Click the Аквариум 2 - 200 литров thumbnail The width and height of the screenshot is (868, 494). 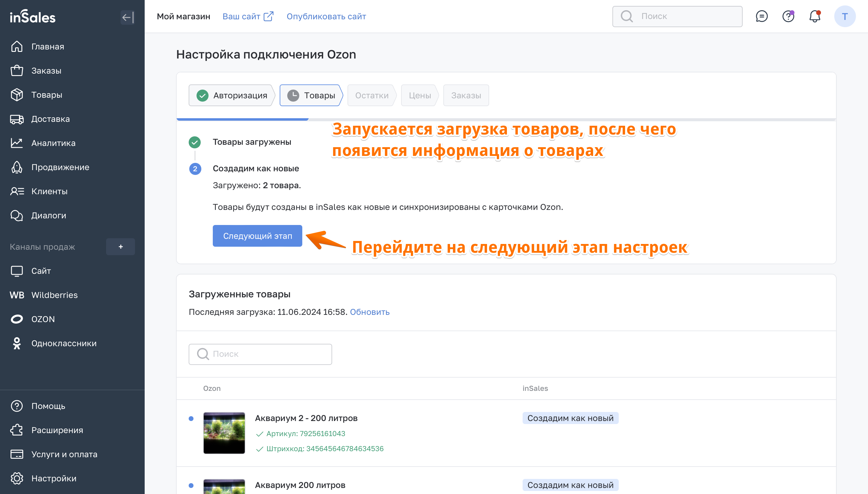coord(224,432)
